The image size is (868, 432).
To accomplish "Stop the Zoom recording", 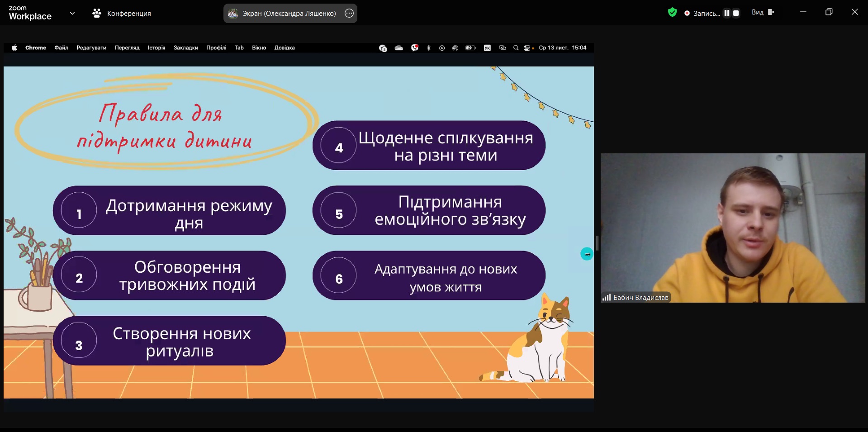I will pos(736,13).
